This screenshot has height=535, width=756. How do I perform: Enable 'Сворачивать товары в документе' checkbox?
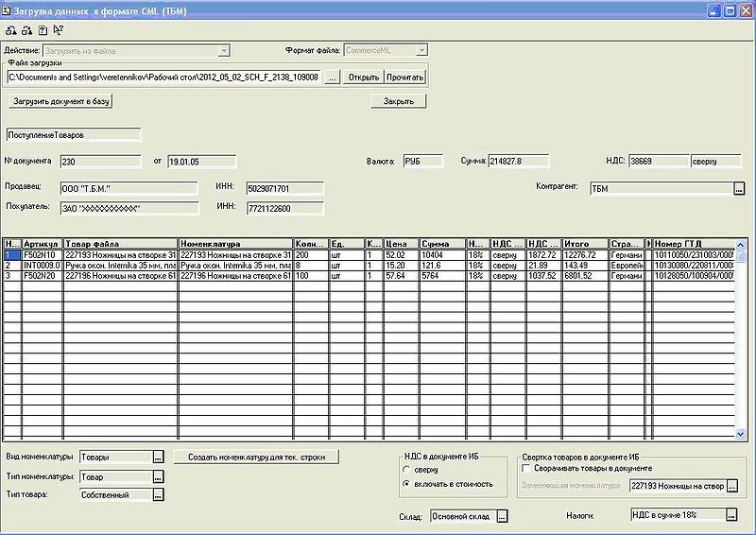pos(525,468)
